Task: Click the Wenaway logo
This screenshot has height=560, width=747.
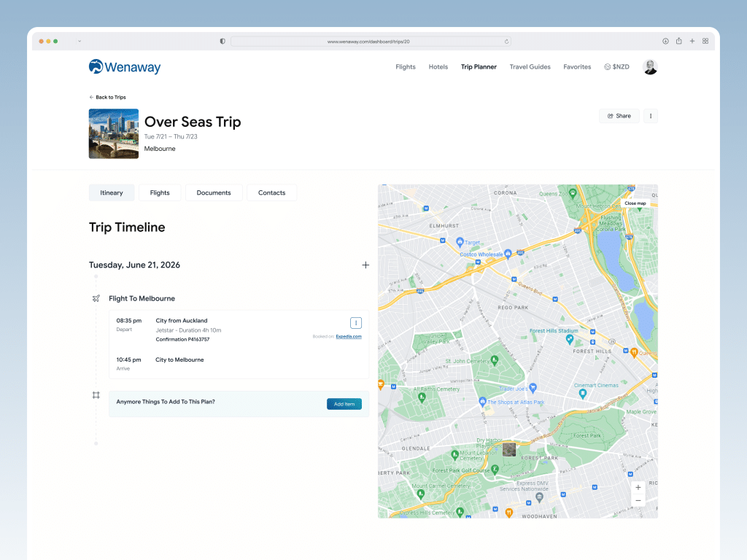Action: (125, 67)
